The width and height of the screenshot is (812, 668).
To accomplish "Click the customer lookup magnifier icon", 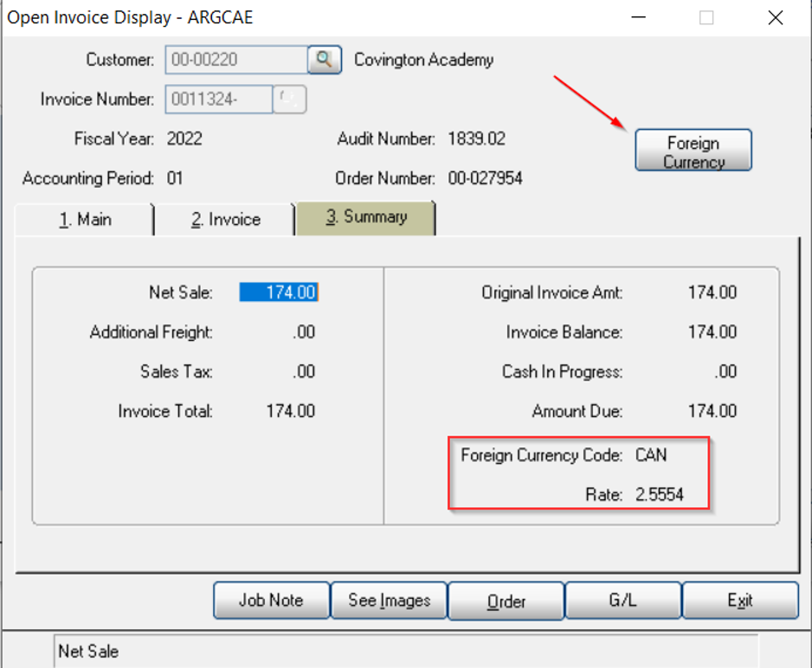I will click(325, 60).
